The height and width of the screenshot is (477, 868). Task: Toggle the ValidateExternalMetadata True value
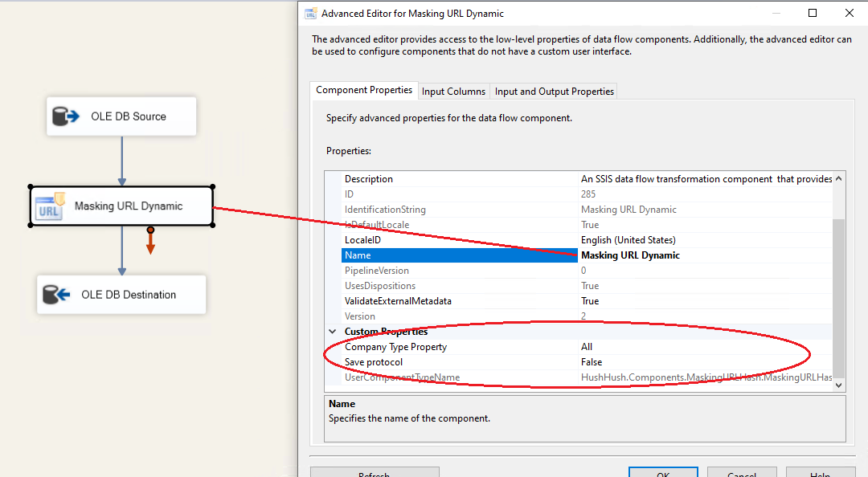point(703,301)
